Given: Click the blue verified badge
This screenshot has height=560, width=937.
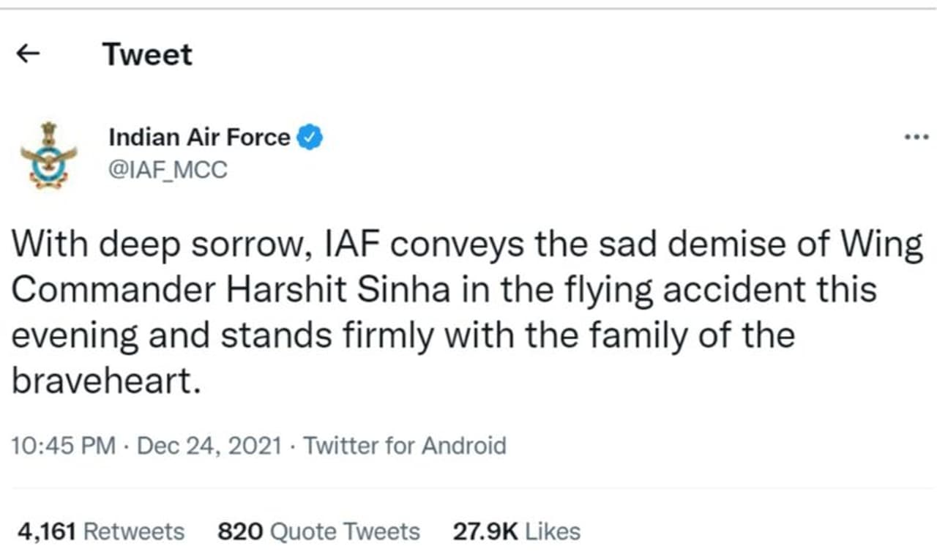Looking at the screenshot, I should point(310,137).
